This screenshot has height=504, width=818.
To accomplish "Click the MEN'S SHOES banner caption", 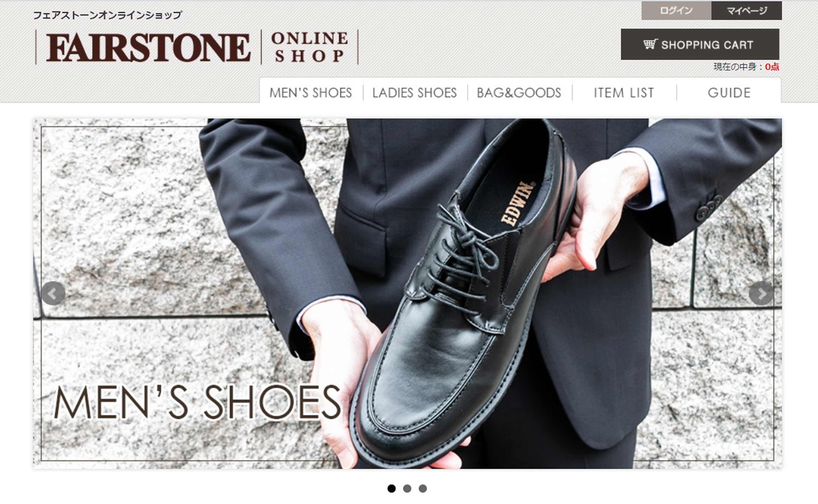I will coord(197,402).
